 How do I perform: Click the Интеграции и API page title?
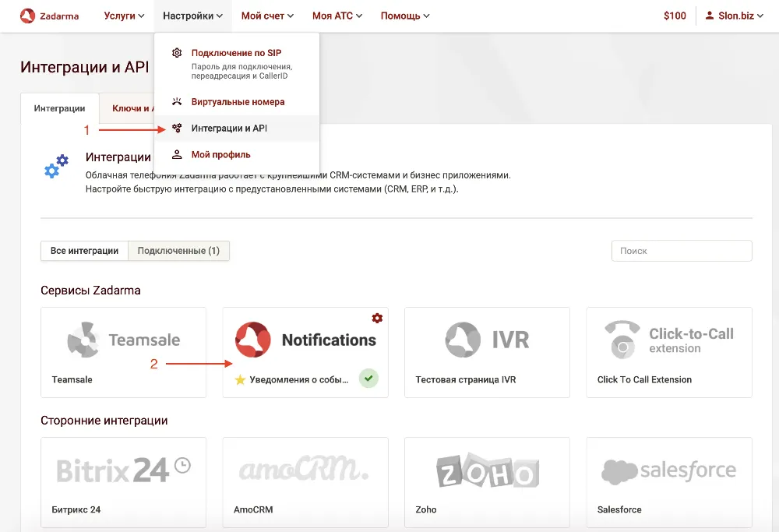[84, 67]
